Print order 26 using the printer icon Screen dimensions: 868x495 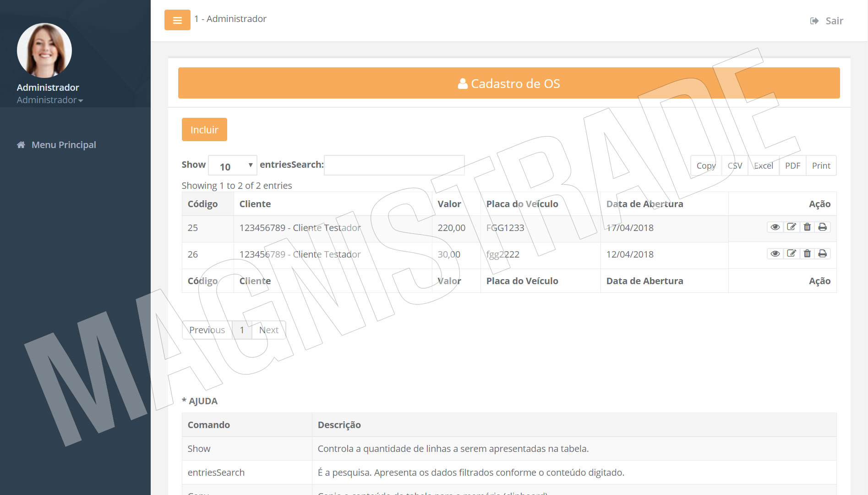[x=823, y=254]
